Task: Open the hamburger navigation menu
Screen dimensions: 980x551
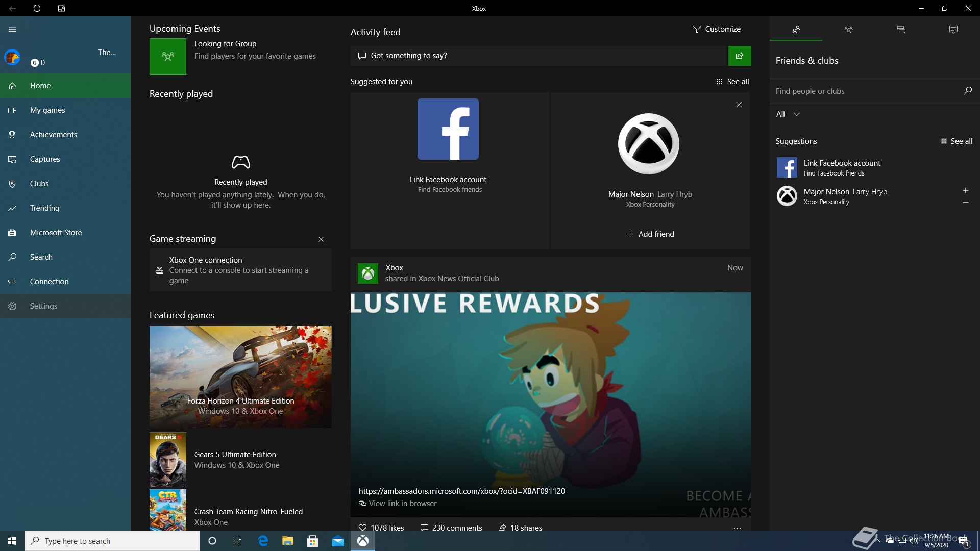Action: point(12,30)
